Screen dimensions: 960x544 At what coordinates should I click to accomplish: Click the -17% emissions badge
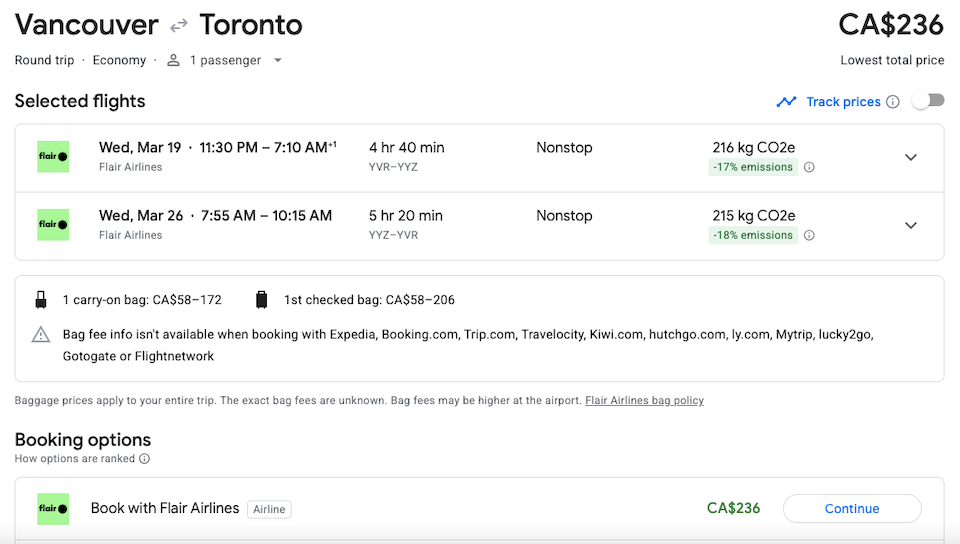753,167
